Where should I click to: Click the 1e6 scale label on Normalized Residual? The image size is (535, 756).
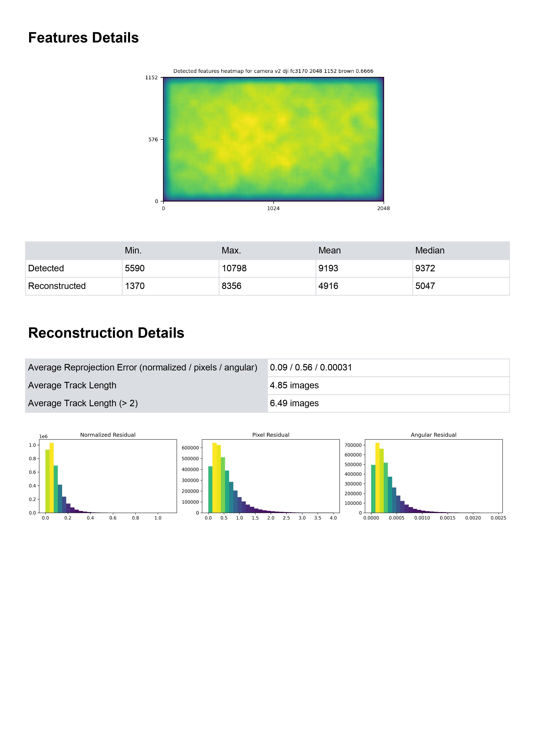coord(44,437)
